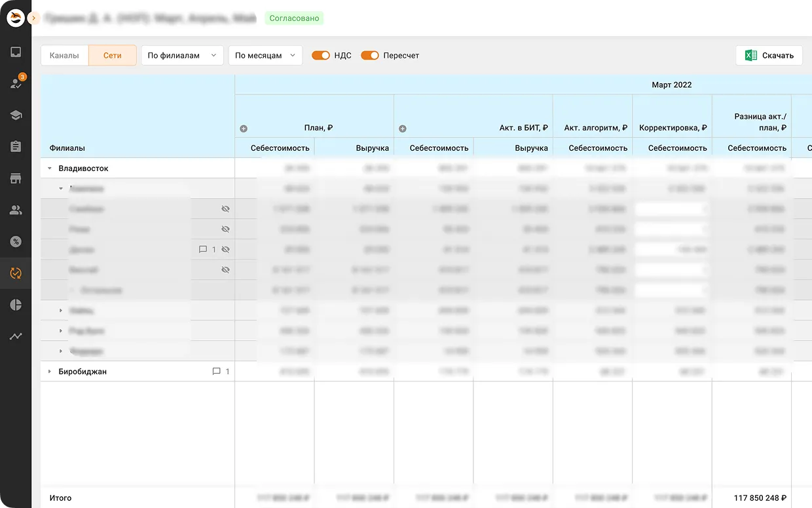
Task: Toggle the НДС switch
Action: click(321, 56)
